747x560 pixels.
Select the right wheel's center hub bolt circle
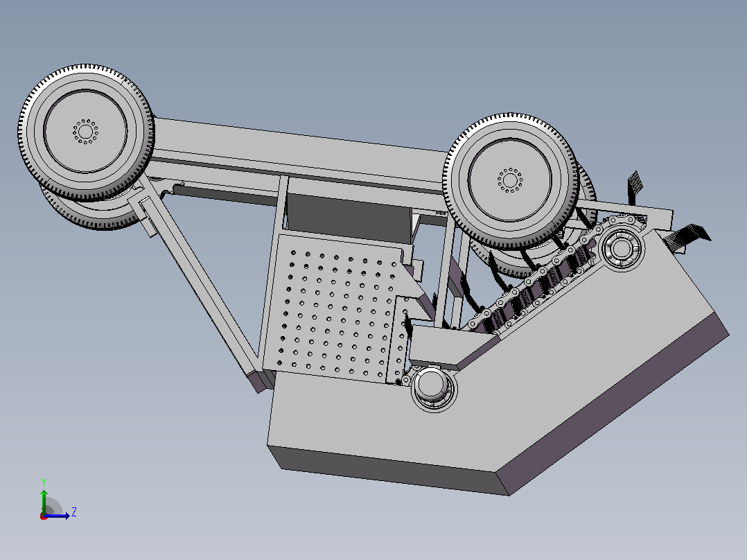pos(510,180)
